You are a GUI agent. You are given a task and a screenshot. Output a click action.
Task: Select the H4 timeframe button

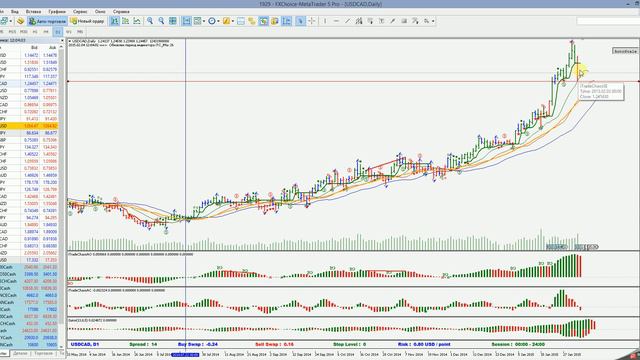click(x=46, y=32)
